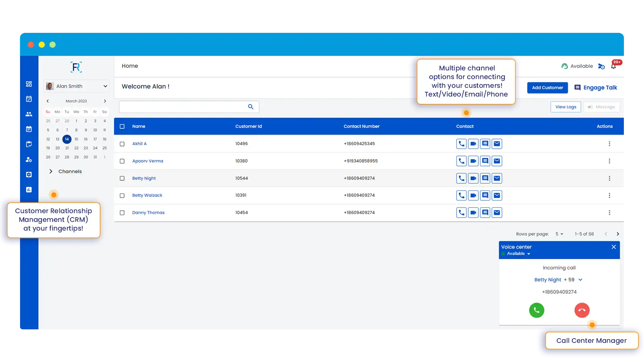The width and height of the screenshot is (644, 362).
Task: Toggle checkbox for Akhil A row
Action: [122, 143]
